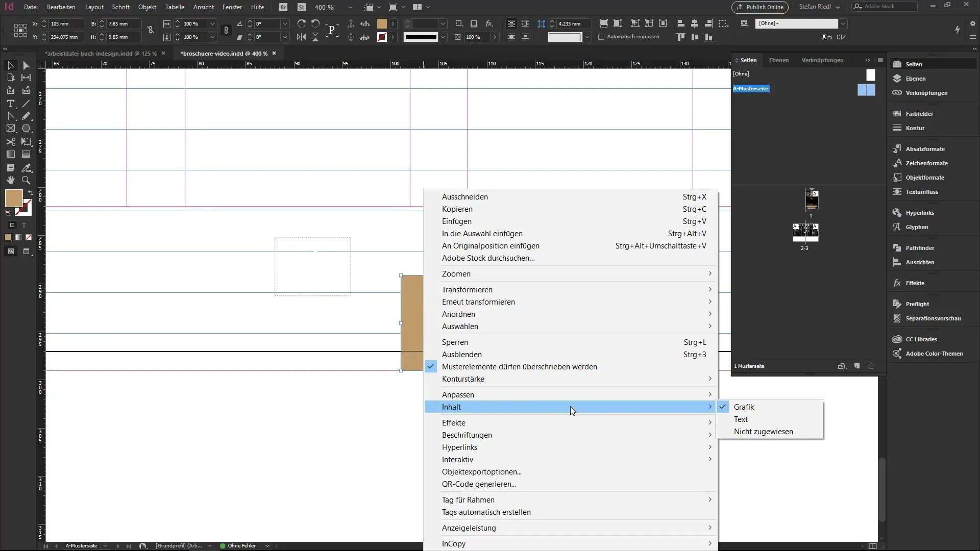Open the Absatzformate panel
Screen dimensions: 980x551
click(925, 149)
